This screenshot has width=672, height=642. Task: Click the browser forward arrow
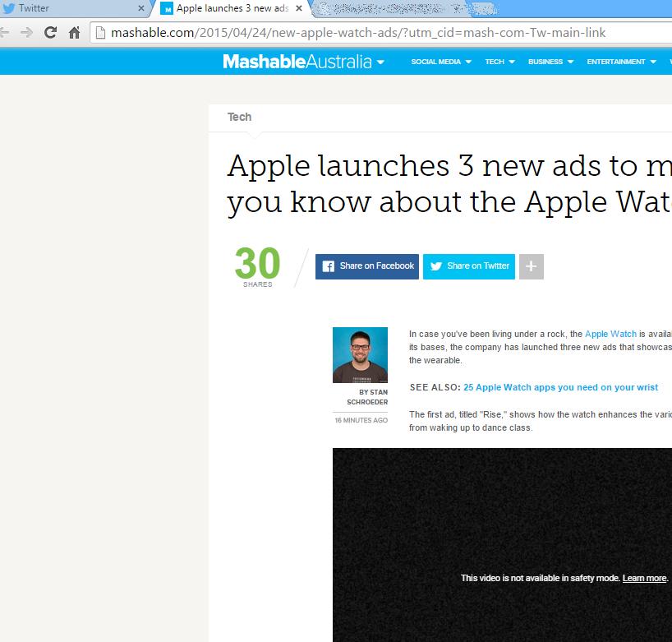[x=26, y=33]
